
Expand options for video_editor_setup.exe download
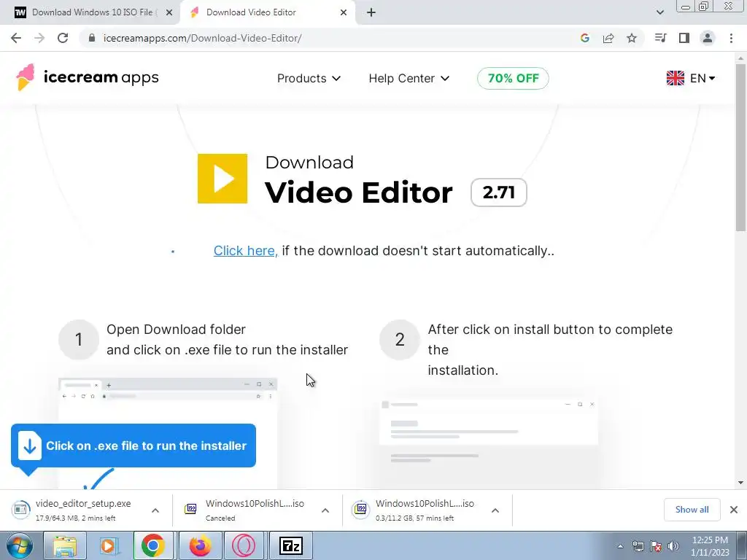(155, 510)
